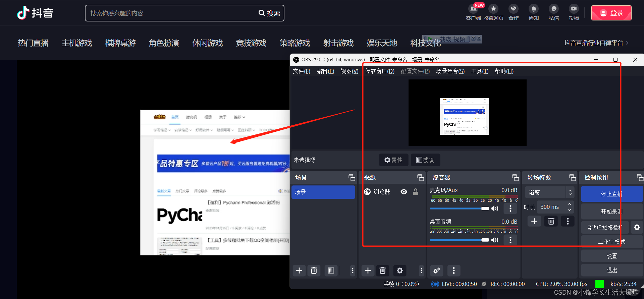Open the 工具(T) menu

click(x=480, y=71)
